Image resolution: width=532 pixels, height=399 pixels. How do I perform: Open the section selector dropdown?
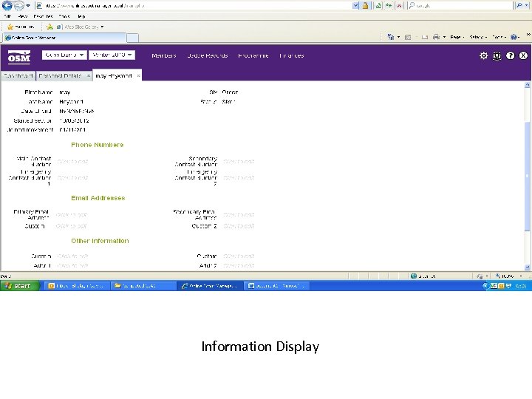tap(64, 55)
